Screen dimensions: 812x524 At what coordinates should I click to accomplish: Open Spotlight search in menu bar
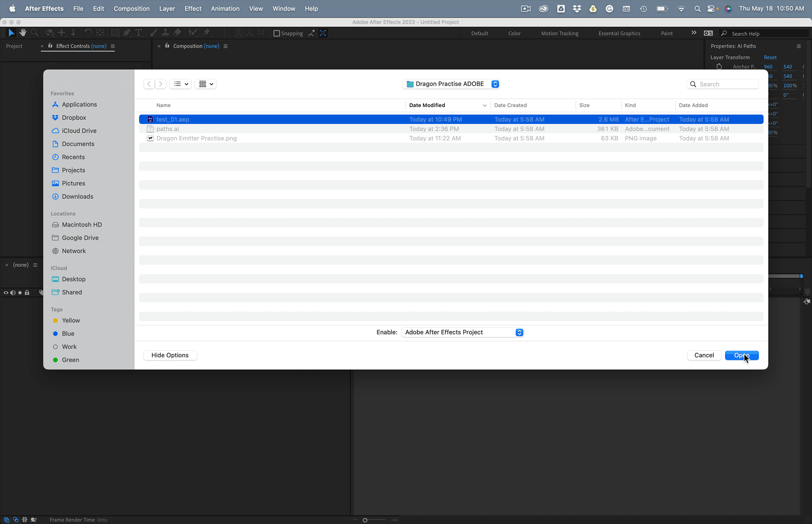[x=697, y=8]
